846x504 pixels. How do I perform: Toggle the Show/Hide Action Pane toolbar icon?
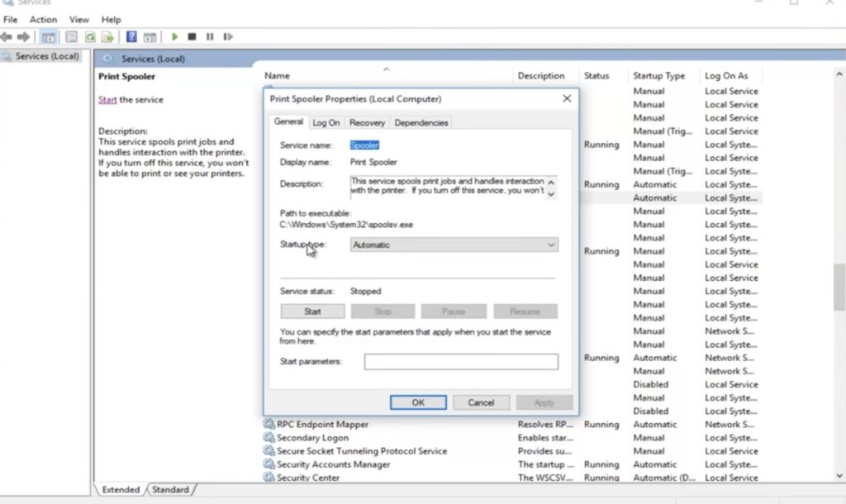click(150, 36)
